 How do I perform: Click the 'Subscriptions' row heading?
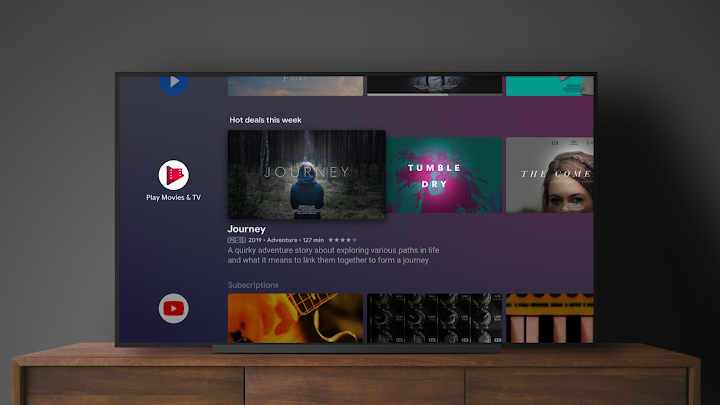tap(253, 285)
